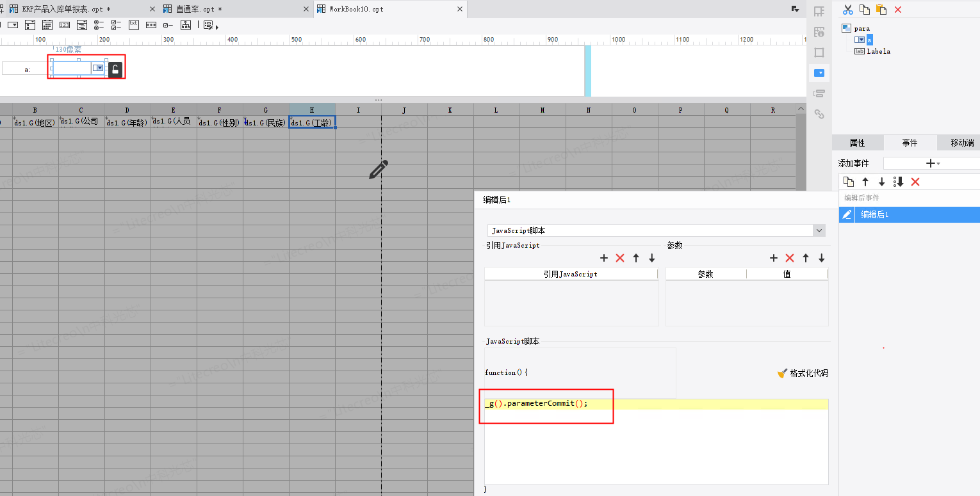The width and height of the screenshot is (980, 496).
Task: Click the grid scrollbar up arrow
Action: 801,109
